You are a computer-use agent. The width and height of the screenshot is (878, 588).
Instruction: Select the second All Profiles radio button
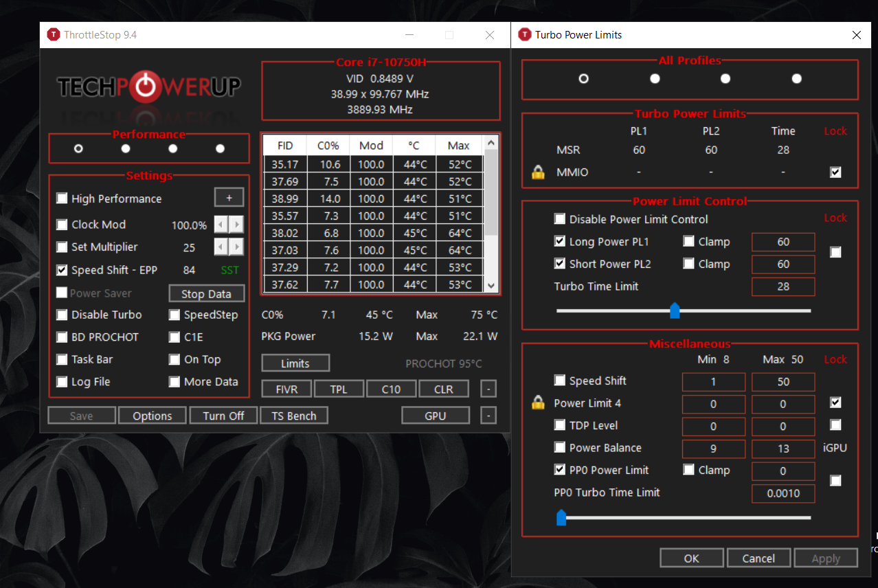(x=655, y=78)
